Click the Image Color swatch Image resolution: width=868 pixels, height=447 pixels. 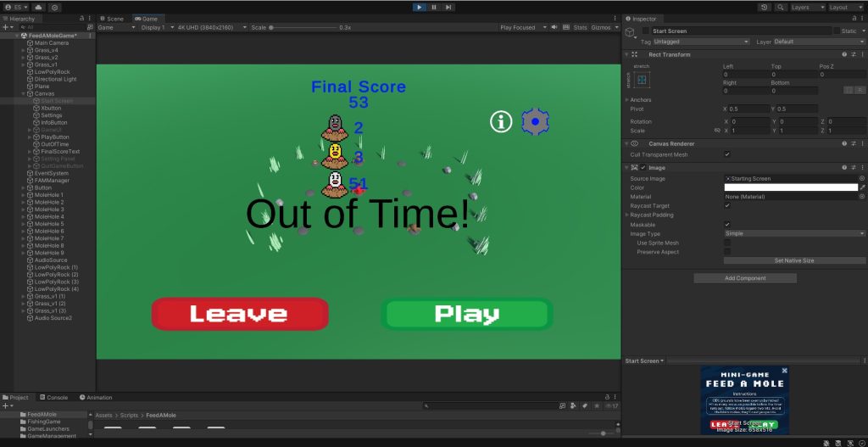click(791, 187)
